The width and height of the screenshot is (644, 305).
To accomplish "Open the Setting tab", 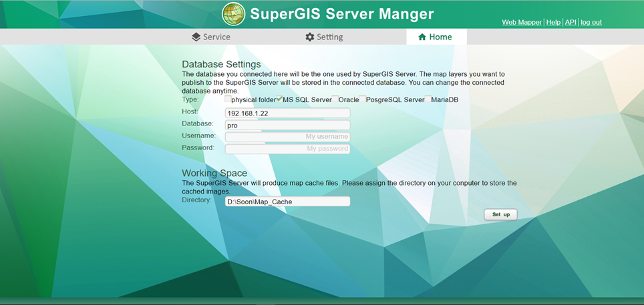I will point(324,37).
